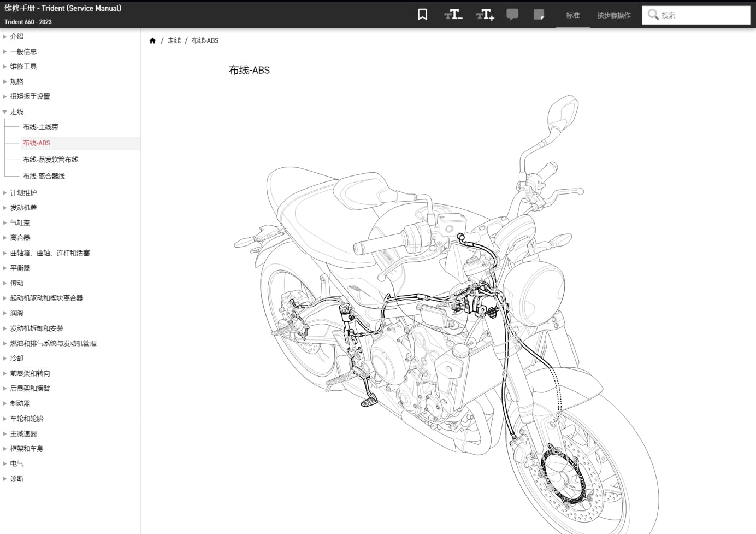Open the 布线-离合器线 page
Image resolution: width=756 pixels, height=534 pixels.
point(44,175)
